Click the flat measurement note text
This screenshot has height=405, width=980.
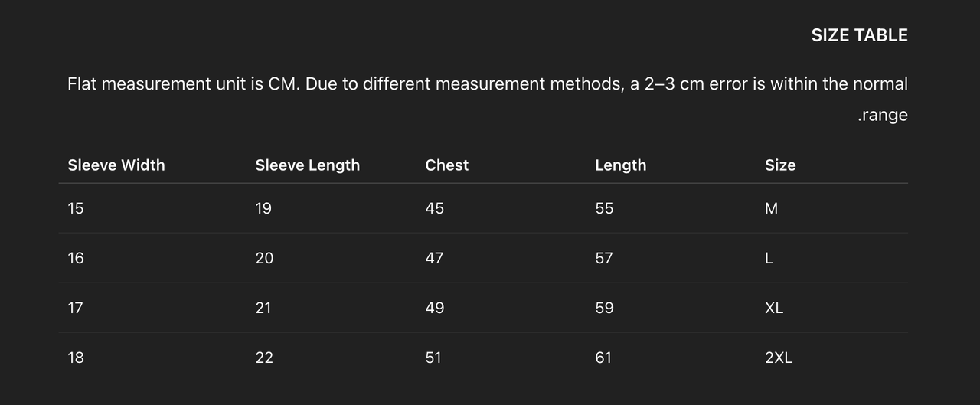(x=487, y=84)
